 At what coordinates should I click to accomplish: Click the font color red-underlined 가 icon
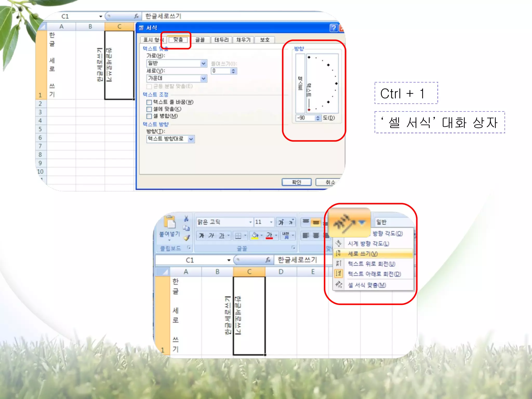click(269, 235)
